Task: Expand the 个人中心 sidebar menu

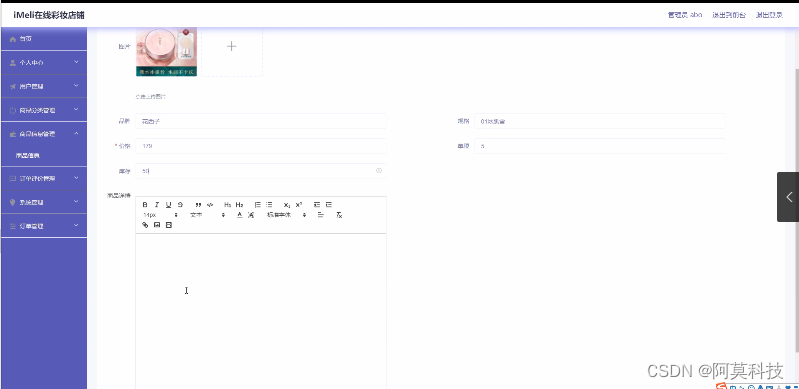Action: coord(44,62)
